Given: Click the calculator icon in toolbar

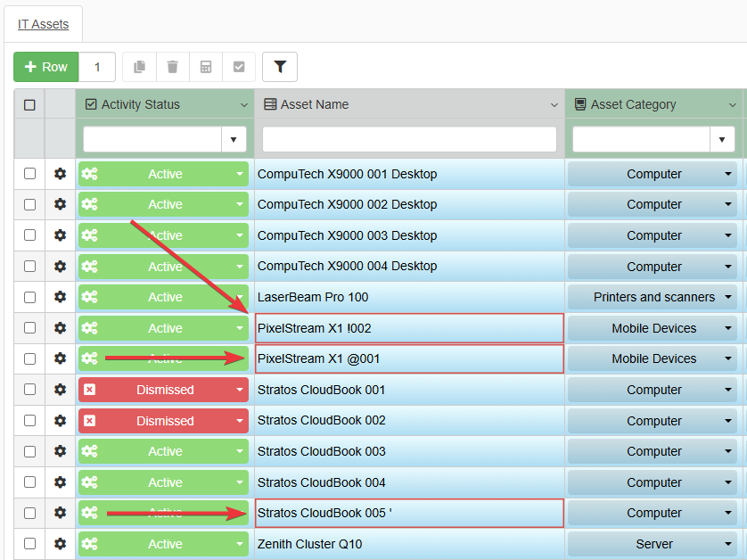Looking at the screenshot, I should coord(206,67).
